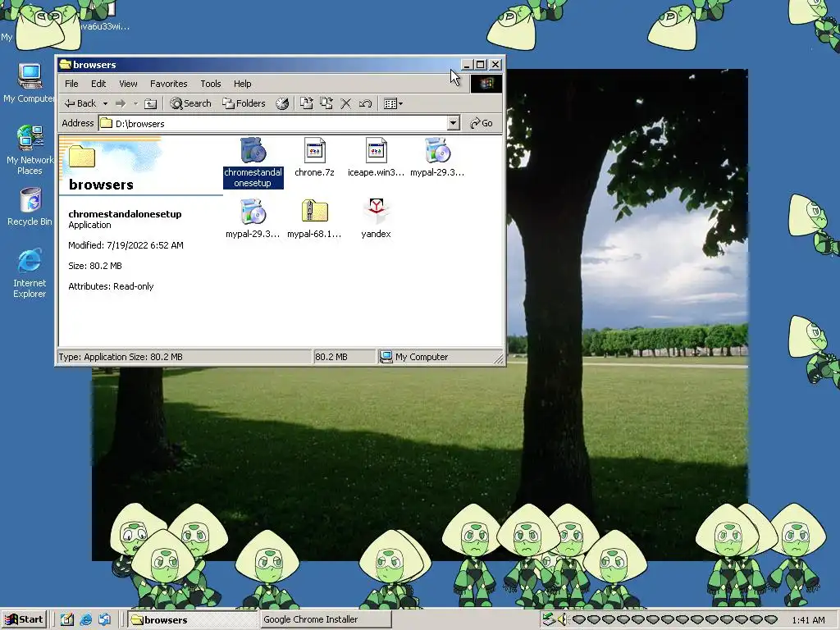Click the 'Attributes: Read-only' detail text

pos(111,286)
